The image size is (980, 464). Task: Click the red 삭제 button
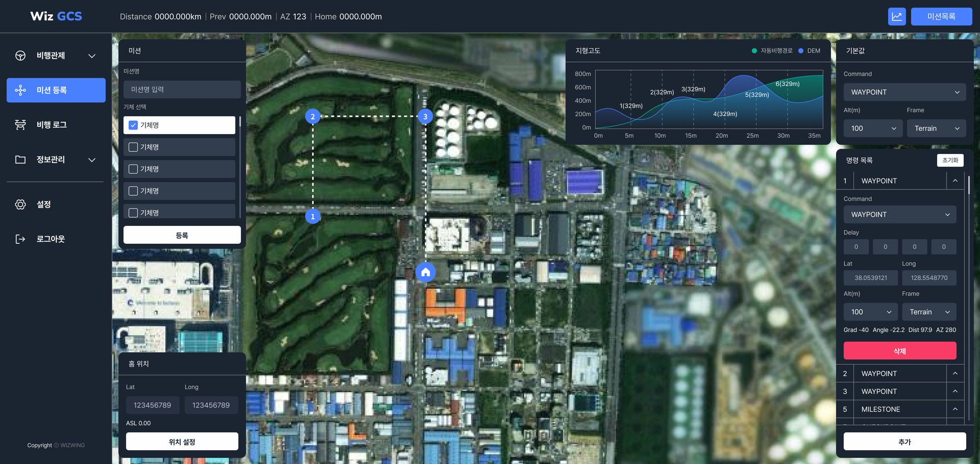click(900, 351)
